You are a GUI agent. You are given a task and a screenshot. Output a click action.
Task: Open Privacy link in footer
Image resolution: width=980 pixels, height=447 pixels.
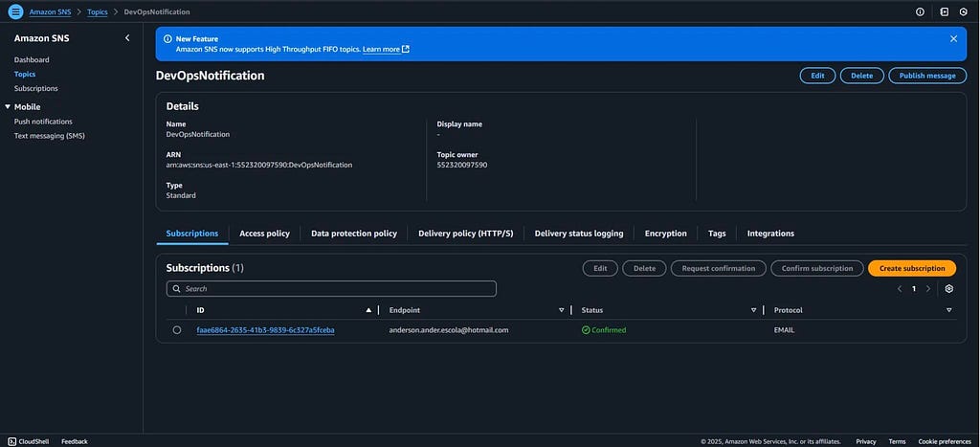(x=865, y=441)
